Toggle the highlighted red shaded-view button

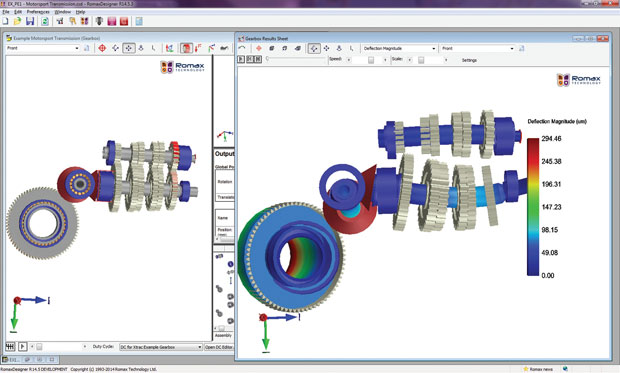[x=186, y=48]
